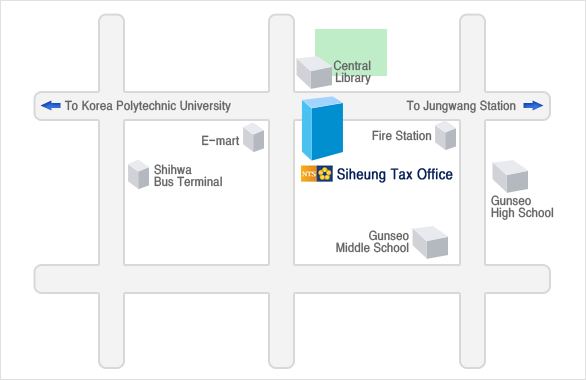Click the Siheung Tax Office label
The image size is (586, 380).
[395, 174]
